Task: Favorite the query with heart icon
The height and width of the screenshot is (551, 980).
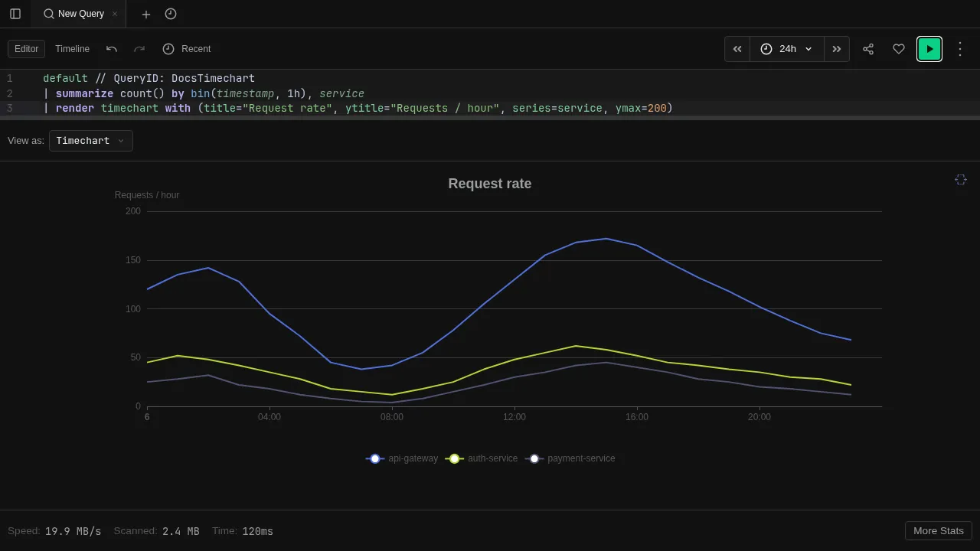Action: (899, 49)
